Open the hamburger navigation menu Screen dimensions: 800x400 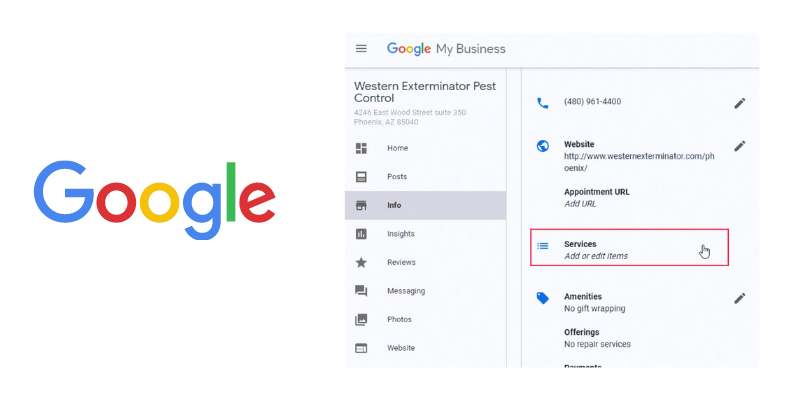[x=361, y=49]
